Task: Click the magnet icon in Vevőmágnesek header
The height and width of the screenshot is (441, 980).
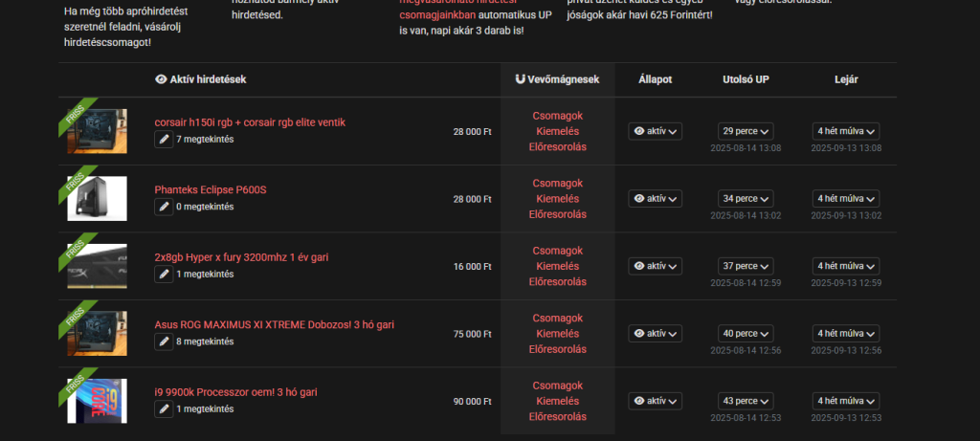Action: [519, 79]
